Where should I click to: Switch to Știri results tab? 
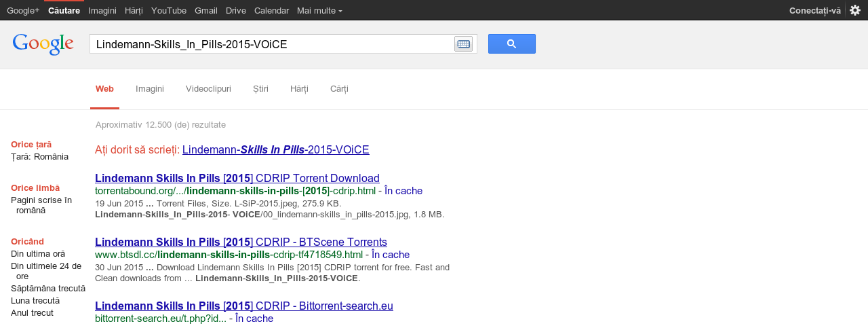click(260, 89)
